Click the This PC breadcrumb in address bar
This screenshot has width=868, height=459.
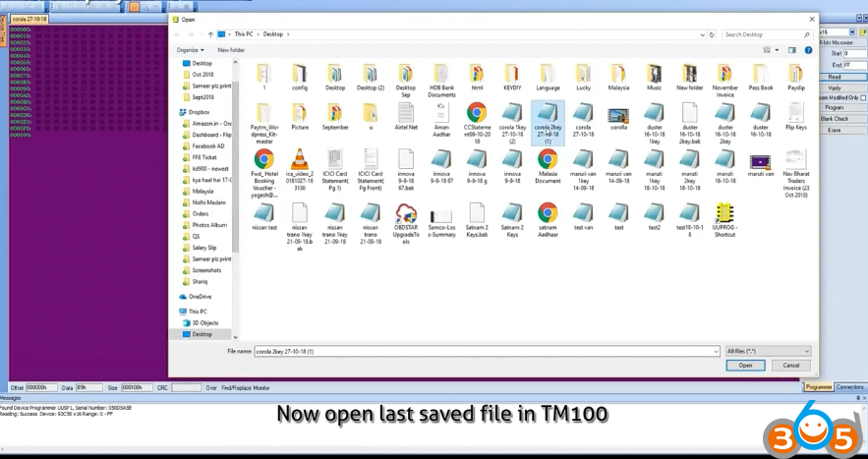(x=244, y=34)
